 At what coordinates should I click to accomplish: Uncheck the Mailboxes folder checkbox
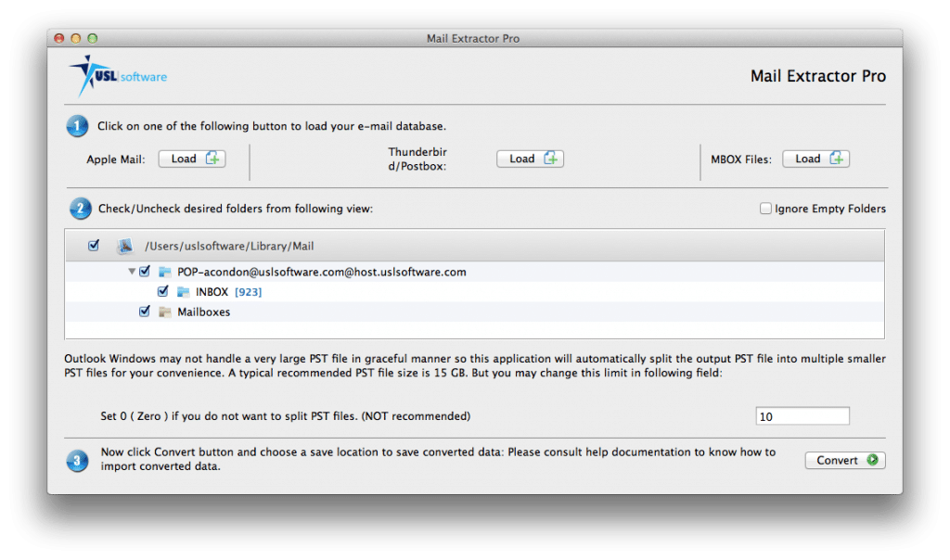(145, 312)
